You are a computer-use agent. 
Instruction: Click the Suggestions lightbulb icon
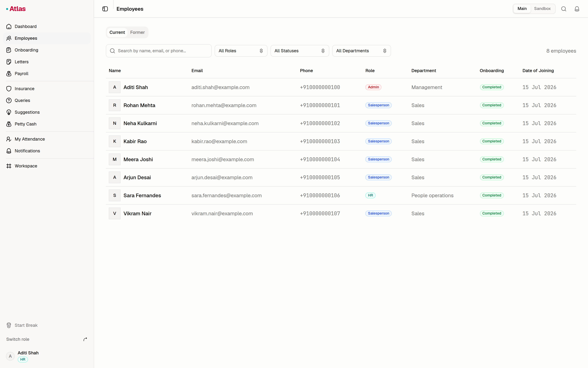tap(9, 112)
